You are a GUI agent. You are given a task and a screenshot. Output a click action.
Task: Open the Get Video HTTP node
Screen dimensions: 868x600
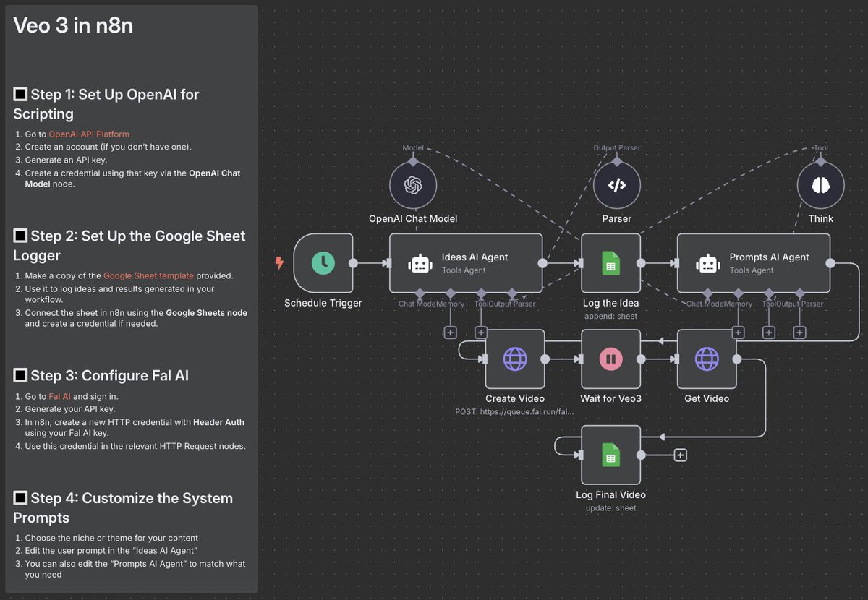click(x=707, y=359)
